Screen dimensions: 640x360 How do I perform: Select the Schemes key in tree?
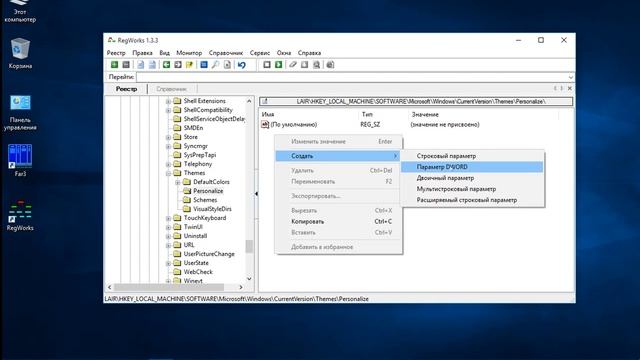205,200
